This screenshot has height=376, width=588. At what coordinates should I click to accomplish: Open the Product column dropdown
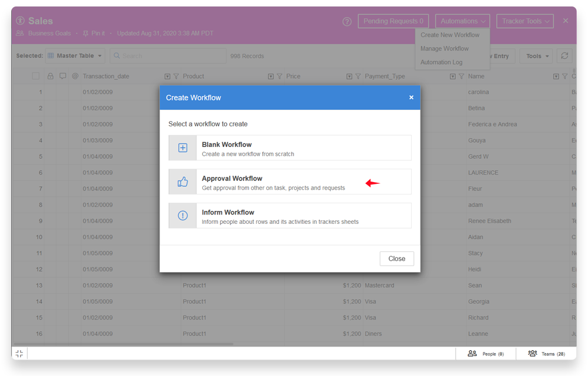pyautogui.click(x=270, y=76)
